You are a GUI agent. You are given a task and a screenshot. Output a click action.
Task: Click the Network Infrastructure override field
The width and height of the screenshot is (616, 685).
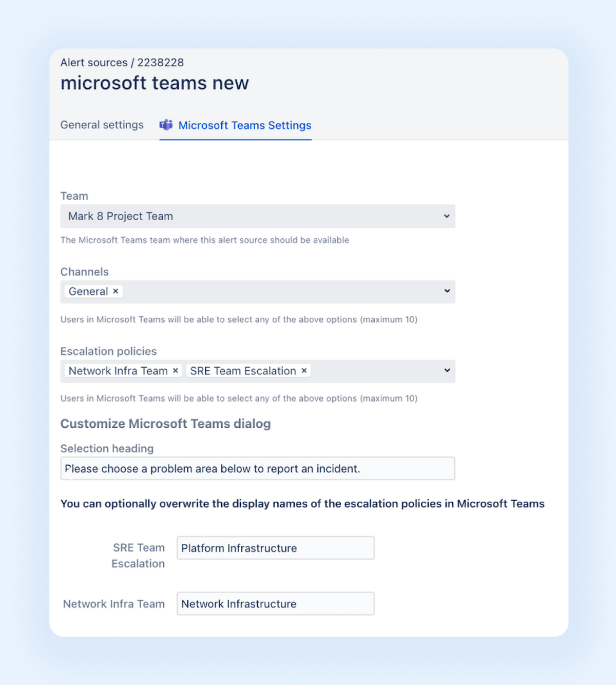point(275,604)
